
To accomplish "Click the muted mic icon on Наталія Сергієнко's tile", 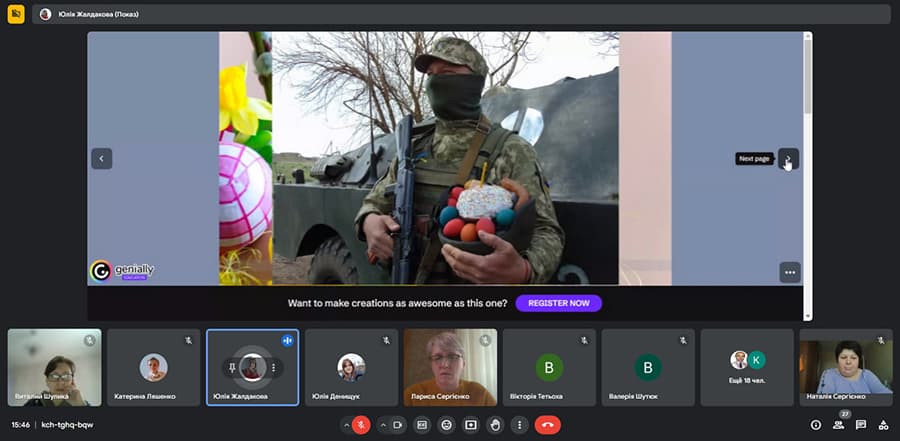I will point(881,341).
